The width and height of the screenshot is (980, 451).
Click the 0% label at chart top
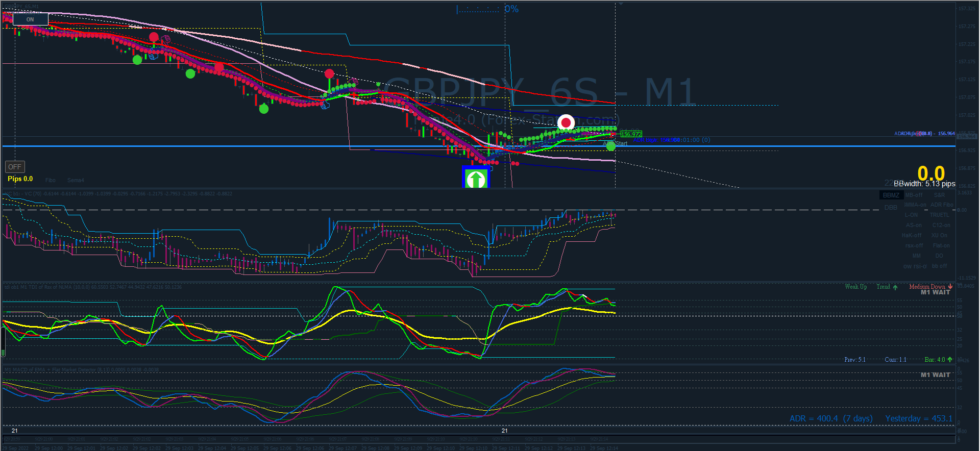[x=511, y=9]
